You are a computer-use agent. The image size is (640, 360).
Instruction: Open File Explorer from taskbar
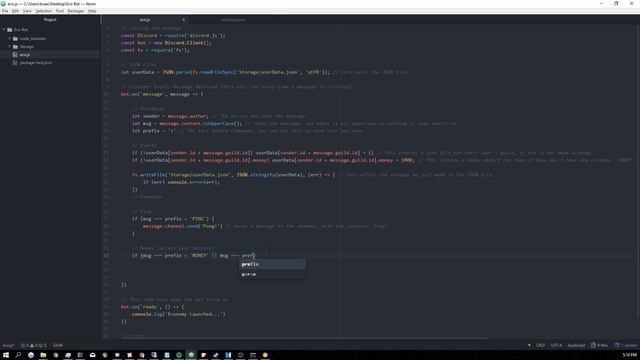pos(43,355)
